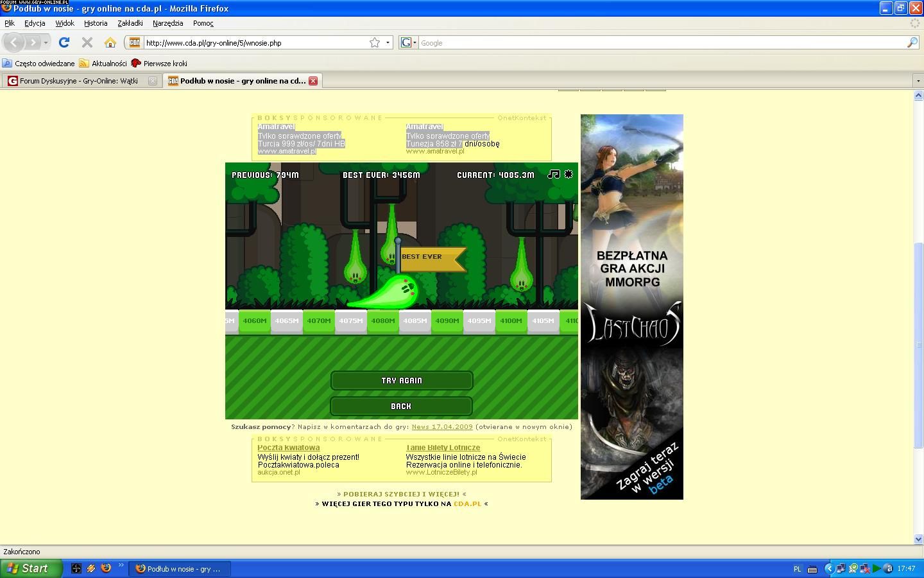924x578 pixels.
Task: Focus the Google search field
Action: pos(662,42)
